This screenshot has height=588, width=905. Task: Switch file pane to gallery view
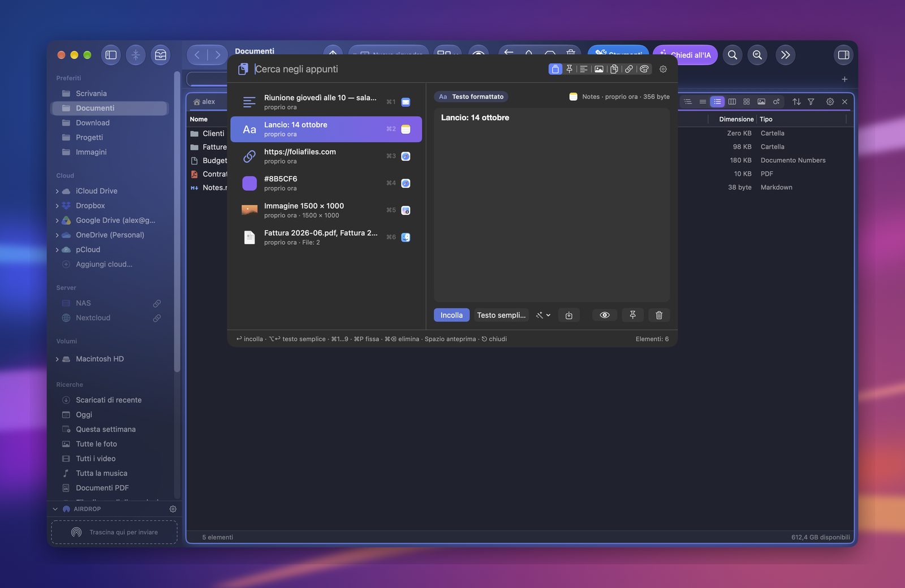click(x=761, y=102)
